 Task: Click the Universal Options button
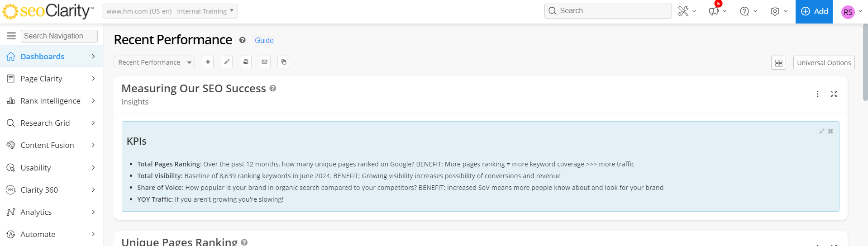[824, 63]
